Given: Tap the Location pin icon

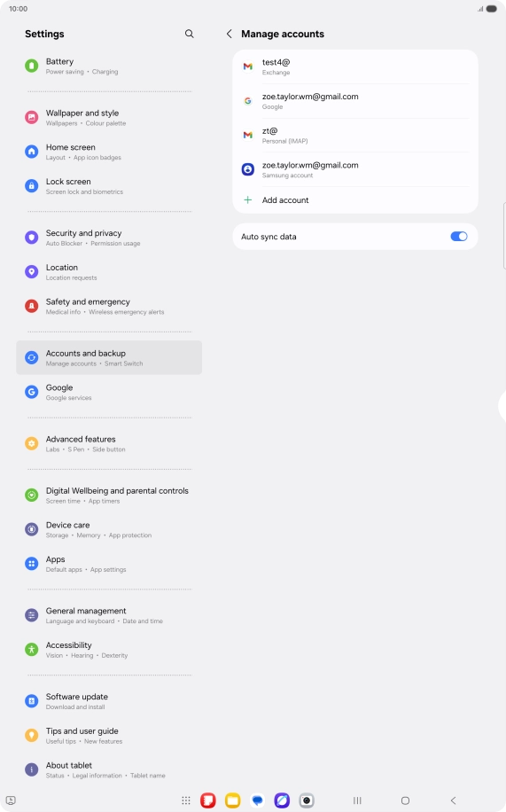Looking at the screenshot, I should [32, 272].
